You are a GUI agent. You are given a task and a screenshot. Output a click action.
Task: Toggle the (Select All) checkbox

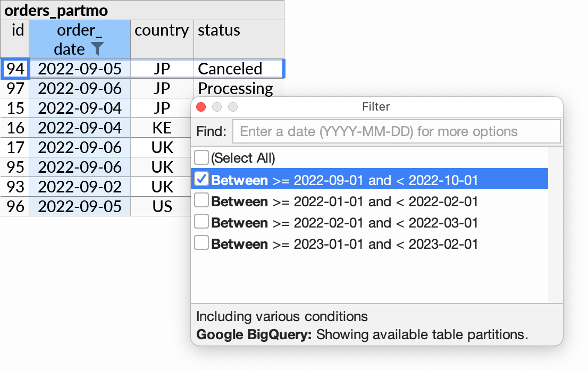click(x=201, y=158)
